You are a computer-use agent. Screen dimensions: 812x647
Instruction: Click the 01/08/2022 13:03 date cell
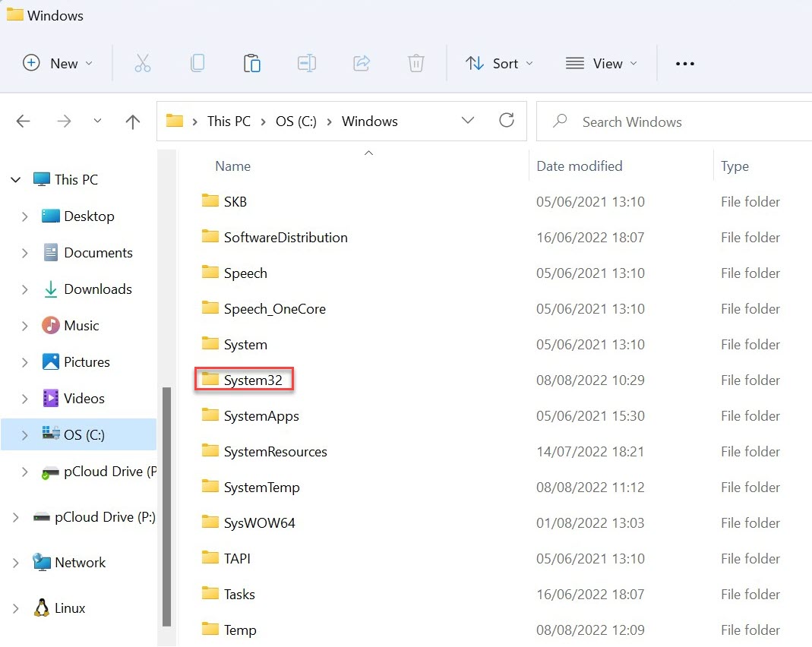click(590, 522)
